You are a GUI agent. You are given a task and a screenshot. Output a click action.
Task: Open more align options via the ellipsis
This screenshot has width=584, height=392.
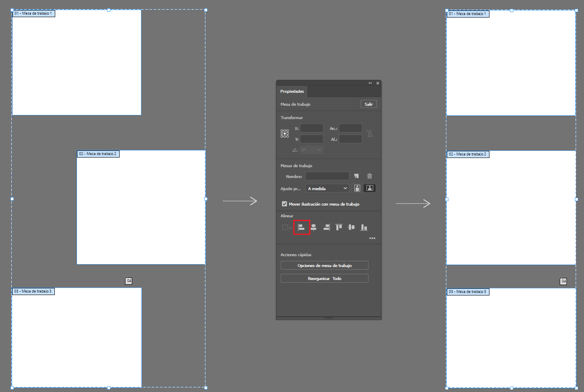pos(372,238)
